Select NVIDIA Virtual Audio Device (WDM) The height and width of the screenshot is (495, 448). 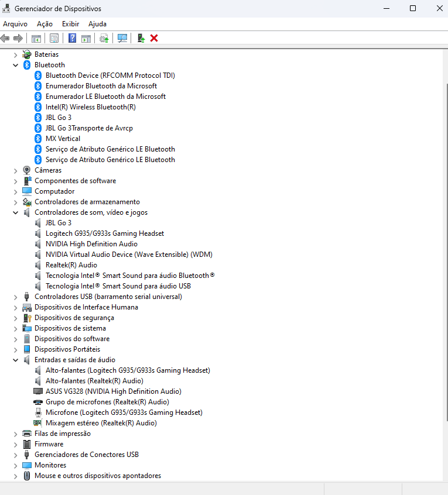(x=129, y=255)
